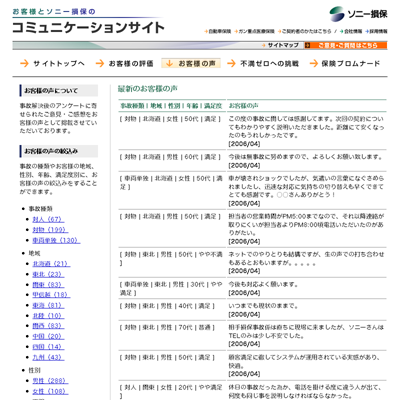The image size is (400, 400).
Task: Click the コミュニケーションサイト site title
Action: (88, 27)
